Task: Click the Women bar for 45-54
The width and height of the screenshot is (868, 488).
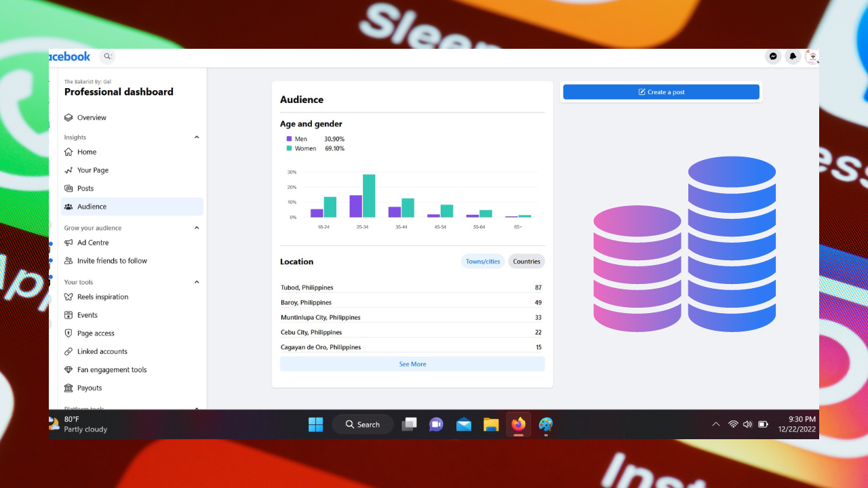Action: click(447, 211)
